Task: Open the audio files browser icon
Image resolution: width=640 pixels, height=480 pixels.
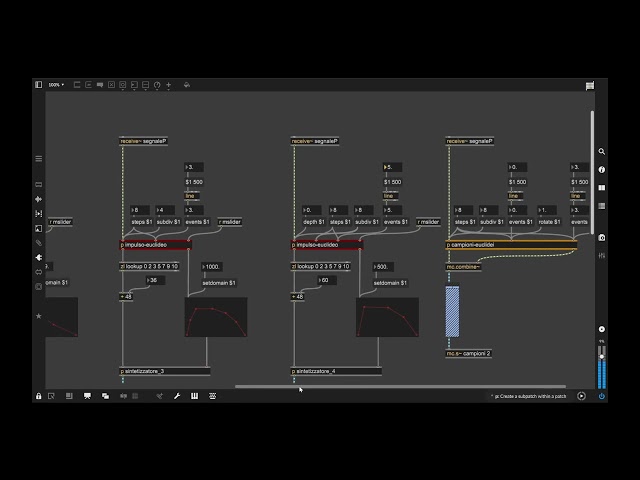Action: (39, 199)
